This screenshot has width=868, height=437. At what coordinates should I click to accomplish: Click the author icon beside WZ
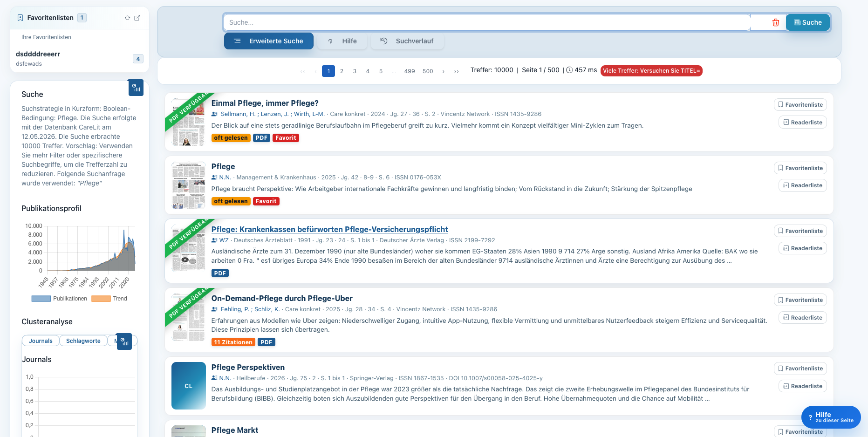pyautogui.click(x=214, y=240)
